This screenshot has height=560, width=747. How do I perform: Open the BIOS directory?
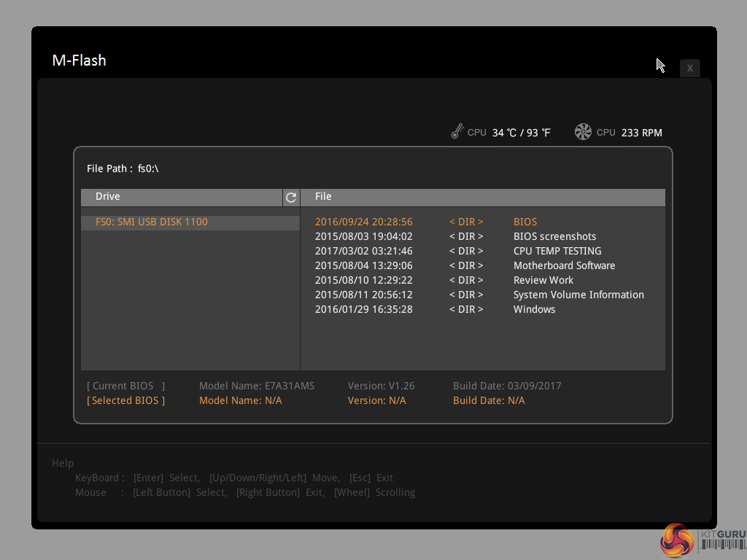click(x=525, y=222)
